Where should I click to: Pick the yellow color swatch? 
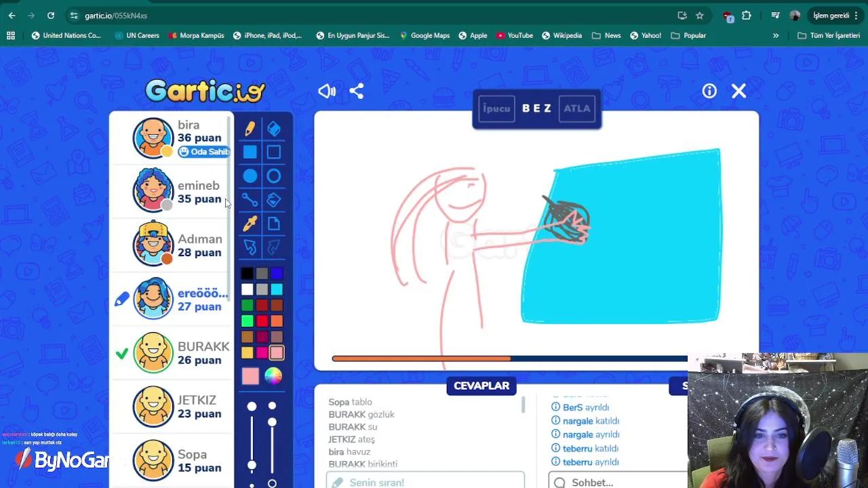coord(247,353)
